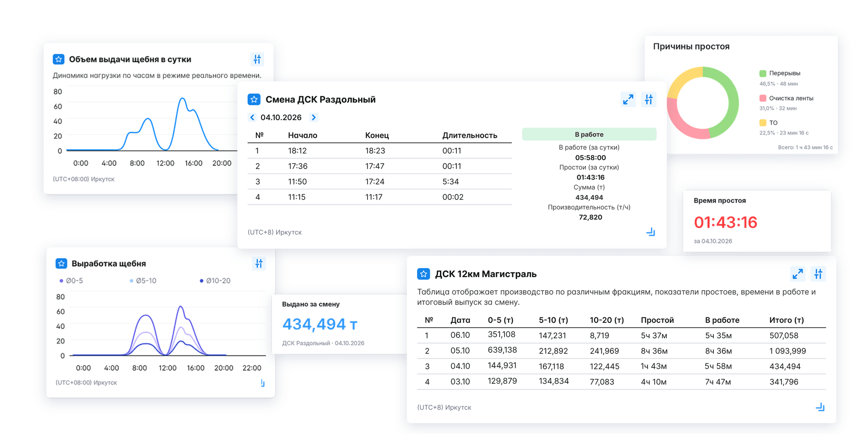Click the Смена ДСК Раздольный resize corner handle
Viewport: 868px width, 434px height.
(651, 232)
